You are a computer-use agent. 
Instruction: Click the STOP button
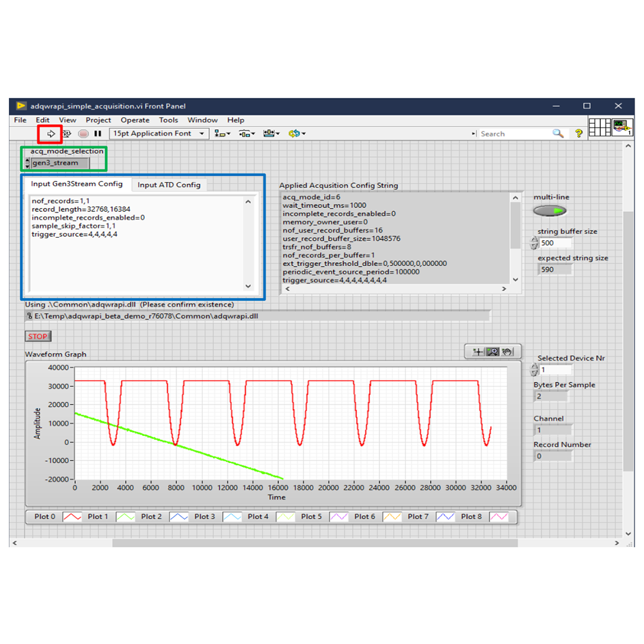click(x=37, y=336)
